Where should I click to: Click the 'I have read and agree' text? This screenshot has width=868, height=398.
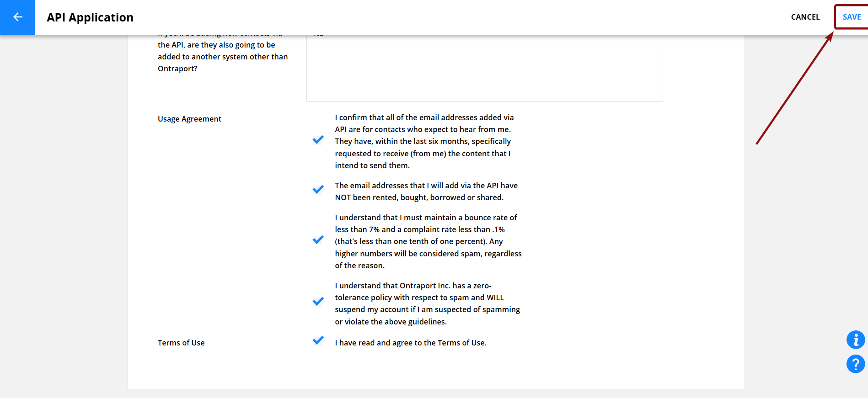[x=410, y=343]
